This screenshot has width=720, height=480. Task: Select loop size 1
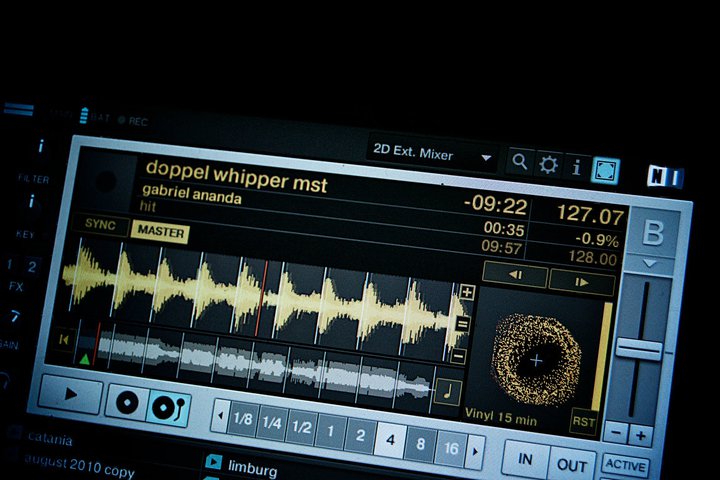coord(330,431)
